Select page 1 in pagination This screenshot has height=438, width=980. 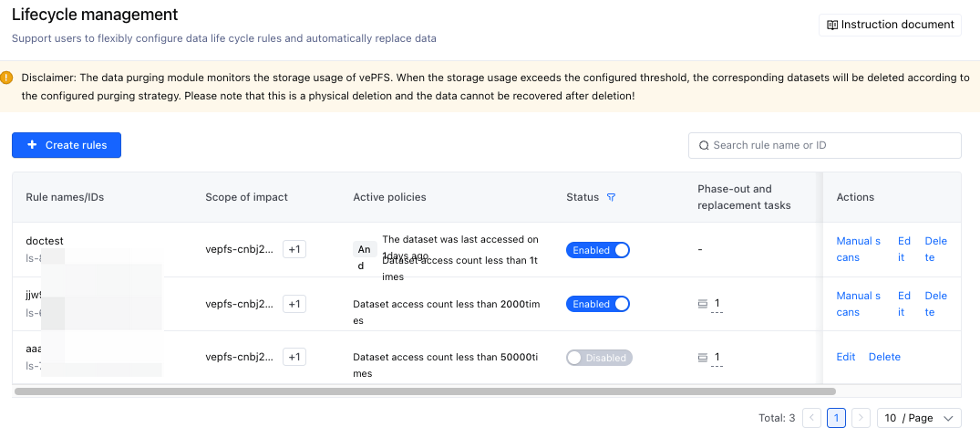click(836, 418)
